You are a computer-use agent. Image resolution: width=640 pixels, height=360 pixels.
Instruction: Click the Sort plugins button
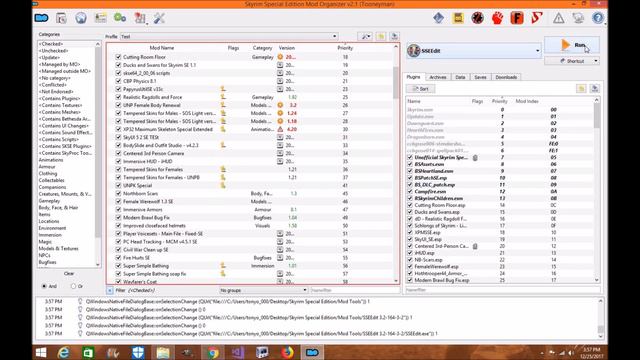pyautogui.click(x=420, y=89)
